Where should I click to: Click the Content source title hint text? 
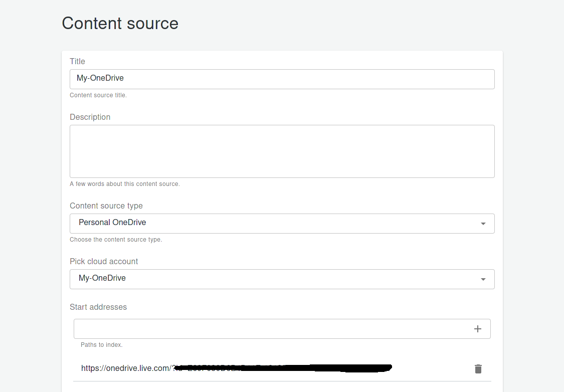(98, 95)
